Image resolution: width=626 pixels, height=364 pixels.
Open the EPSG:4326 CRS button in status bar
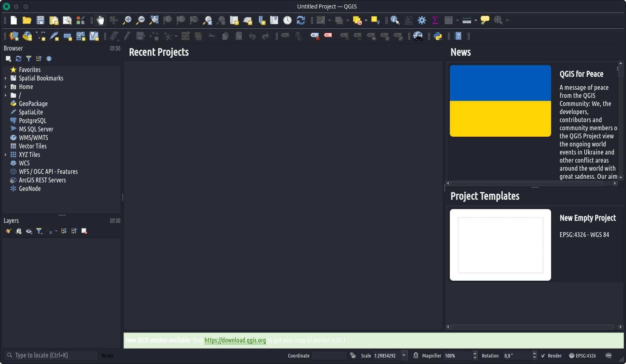583,356
